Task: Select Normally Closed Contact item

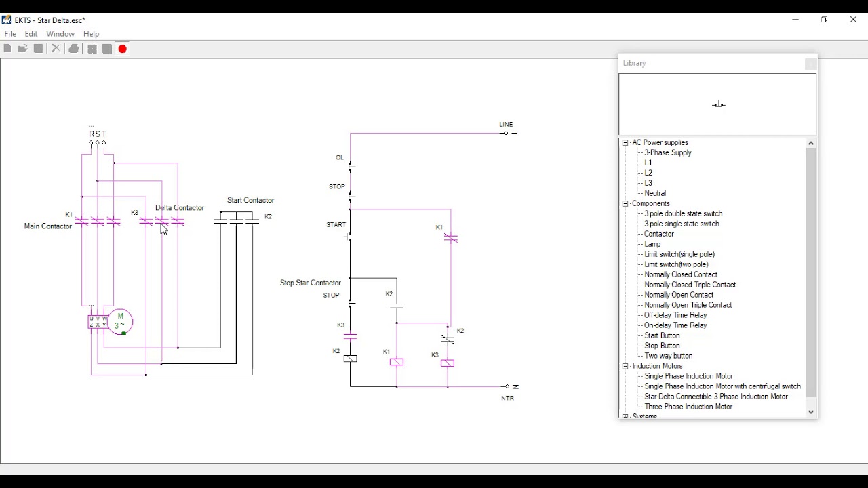Action: tap(681, 275)
